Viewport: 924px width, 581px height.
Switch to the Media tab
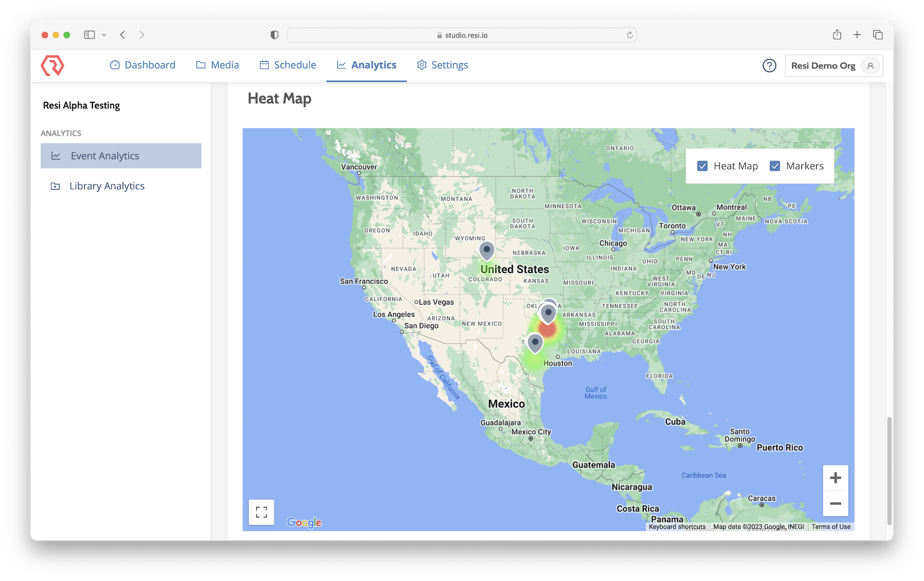coord(218,65)
